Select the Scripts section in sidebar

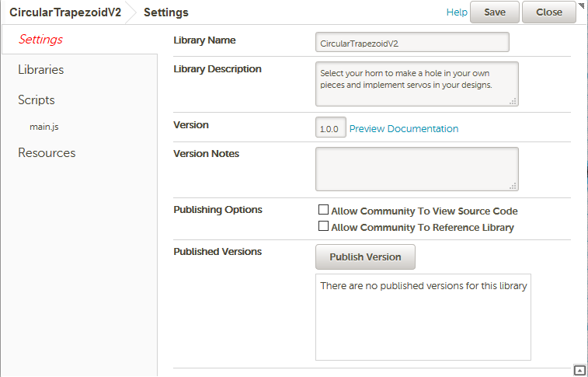(x=37, y=99)
